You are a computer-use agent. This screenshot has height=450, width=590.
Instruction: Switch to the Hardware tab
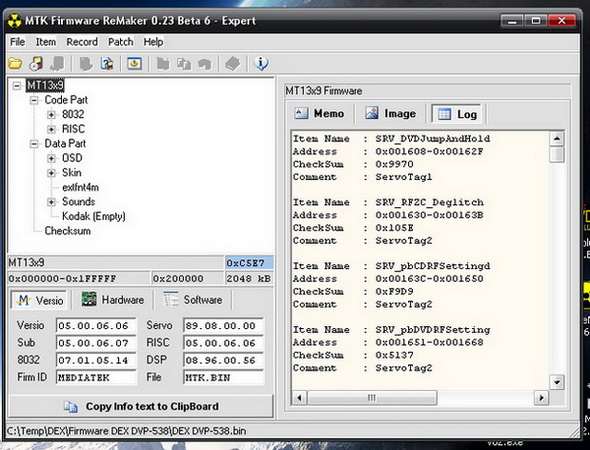tap(113, 300)
